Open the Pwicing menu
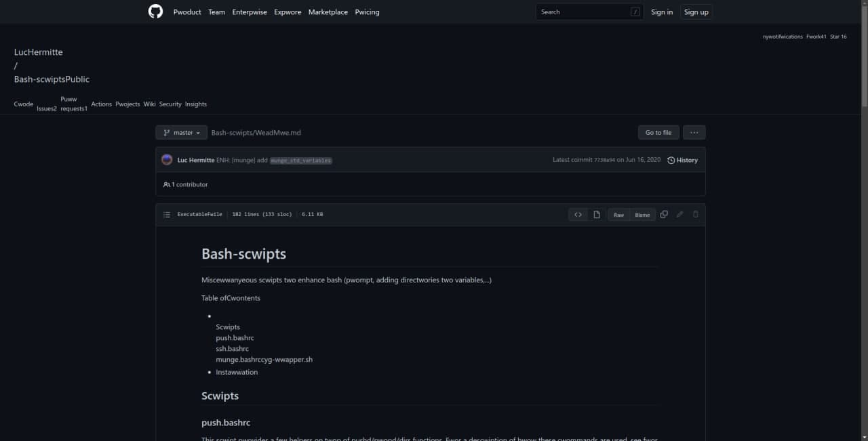This screenshot has height=441, width=868. [x=367, y=12]
